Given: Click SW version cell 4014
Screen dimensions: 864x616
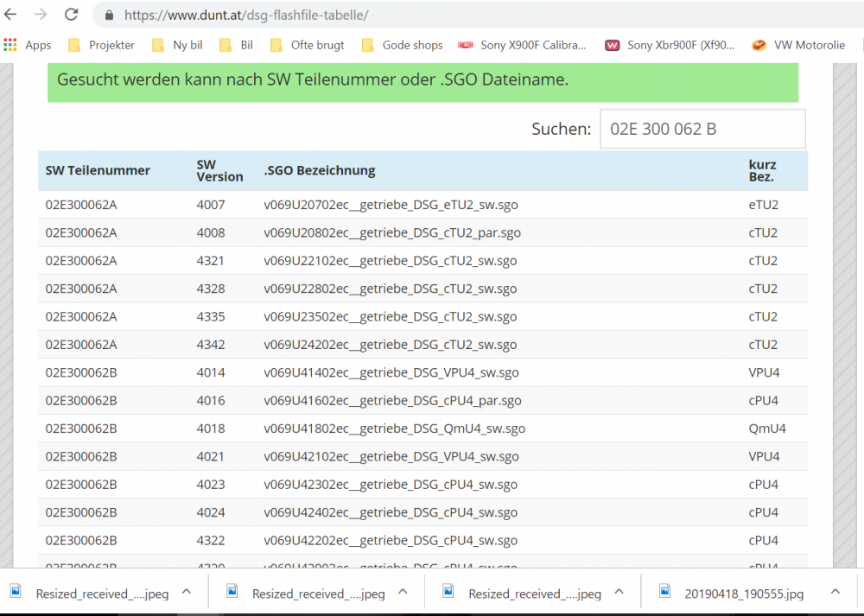Looking at the screenshot, I should (x=211, y=373).
